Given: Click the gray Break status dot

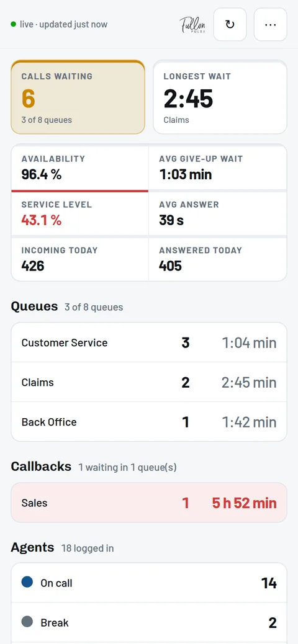Looking at the screenshot, I should point(27,622).
